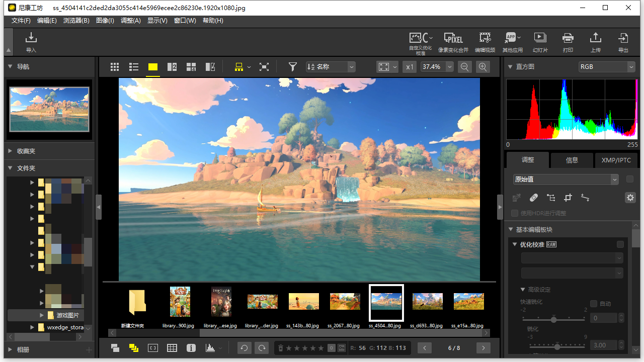Switch to 4-image comparison view

pyautogui.click(x=191, y=66)
